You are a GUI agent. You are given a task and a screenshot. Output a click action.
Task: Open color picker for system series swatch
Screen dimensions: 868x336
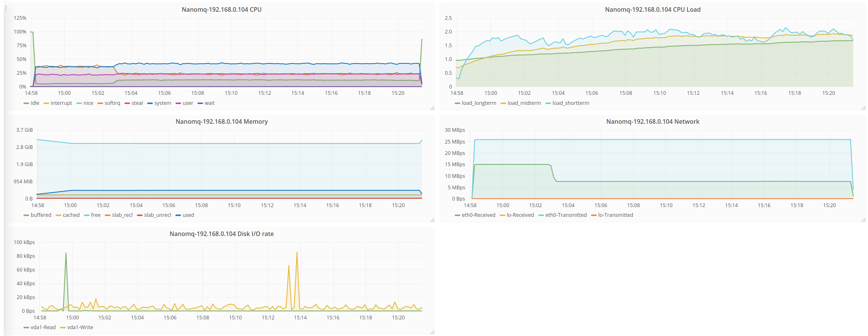[150, 103]
